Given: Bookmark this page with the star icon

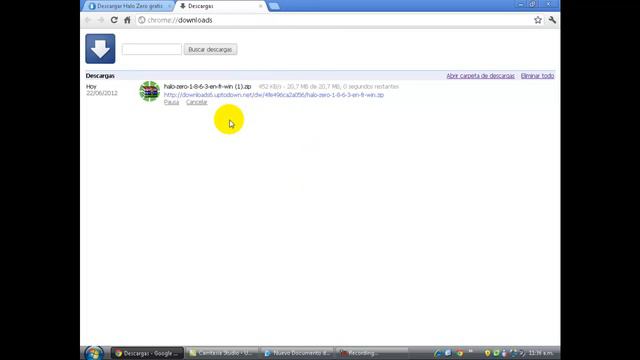Looking at the screenshot, I should click(x=538, y=20).
